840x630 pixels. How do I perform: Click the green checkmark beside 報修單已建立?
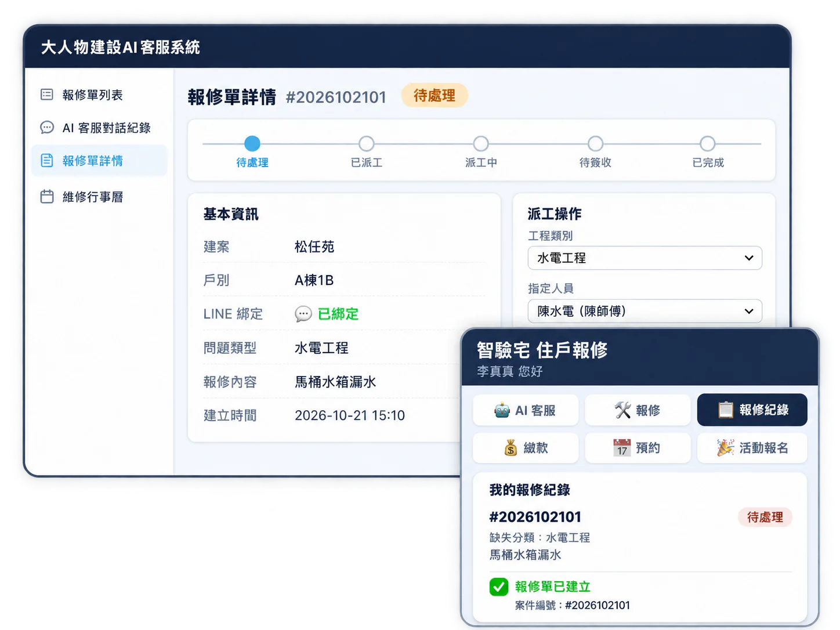click(499, 587)
